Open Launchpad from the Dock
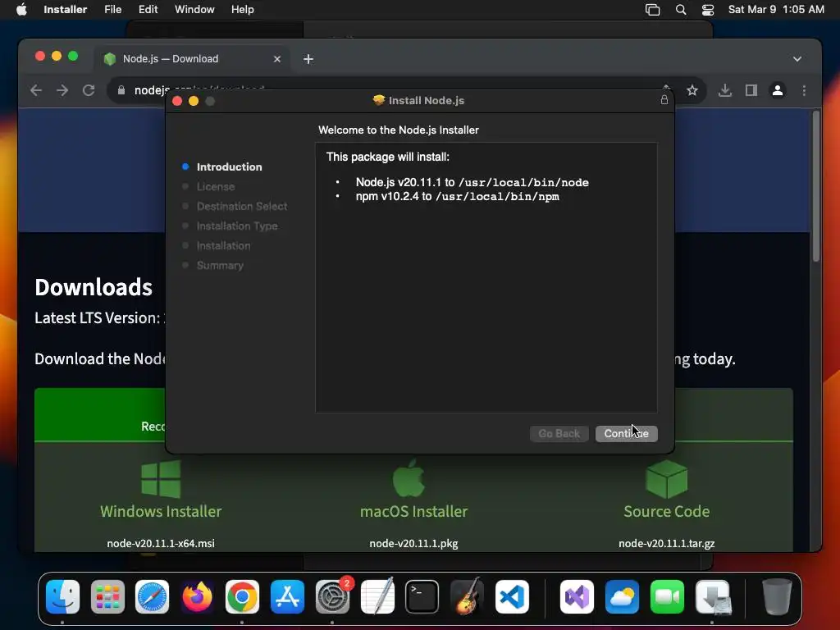 click(x=107, y=596)
